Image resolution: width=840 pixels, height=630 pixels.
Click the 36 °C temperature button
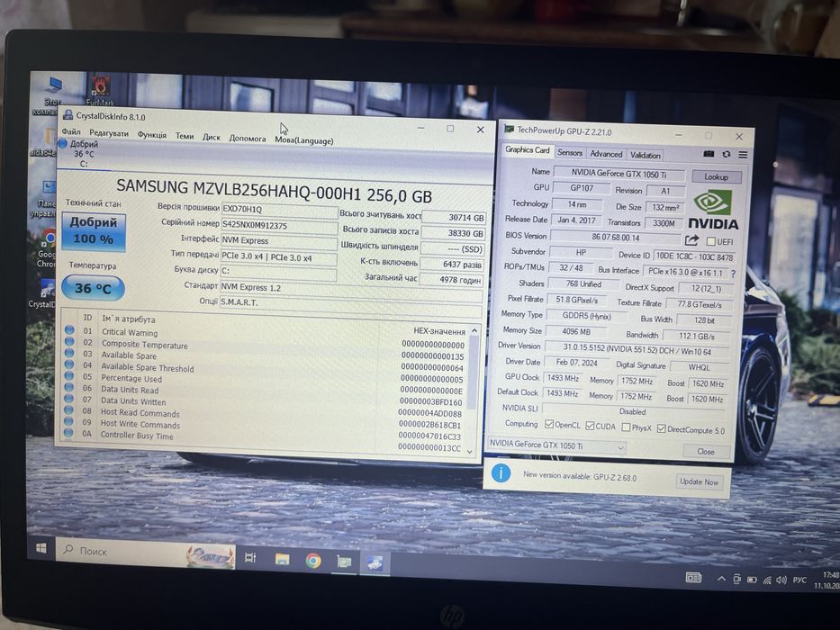click(93, 288)
